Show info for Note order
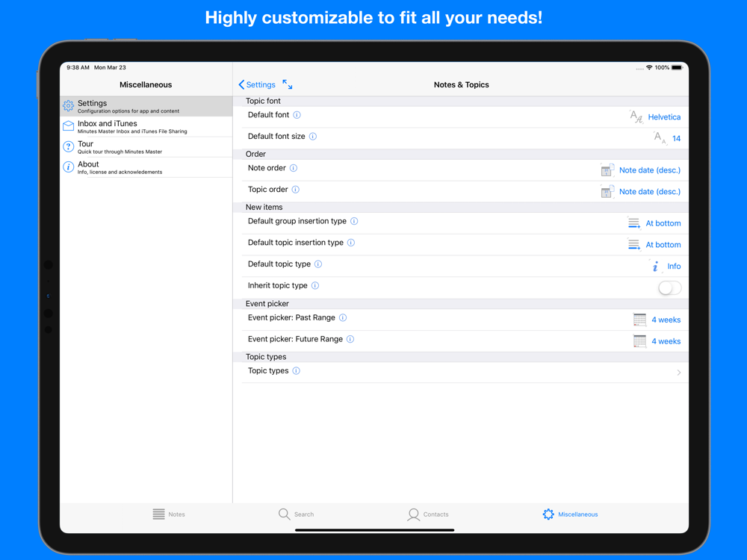This screenshot has width=747, height=560. click(294, 168)
